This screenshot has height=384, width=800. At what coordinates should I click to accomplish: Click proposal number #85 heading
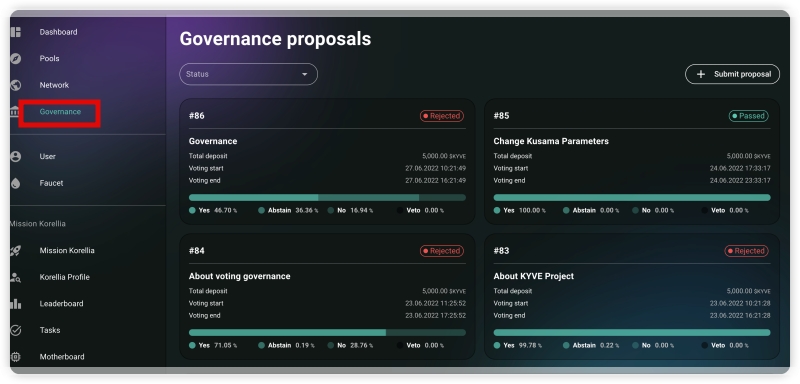[501, 116]
